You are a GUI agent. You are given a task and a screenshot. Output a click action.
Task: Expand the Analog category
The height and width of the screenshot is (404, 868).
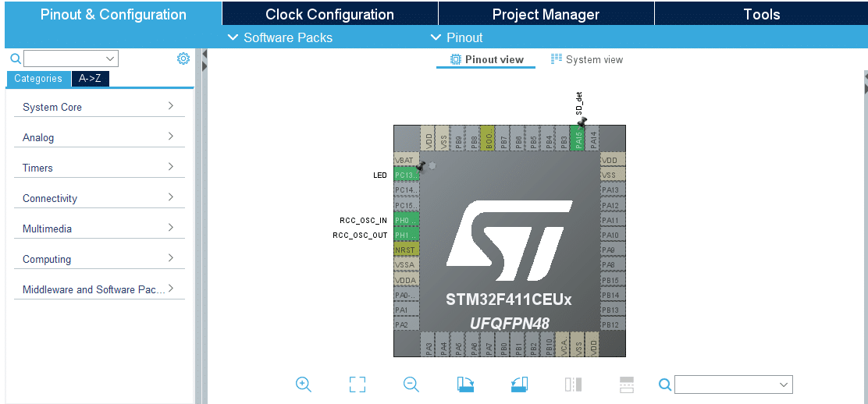pos(99,137)
